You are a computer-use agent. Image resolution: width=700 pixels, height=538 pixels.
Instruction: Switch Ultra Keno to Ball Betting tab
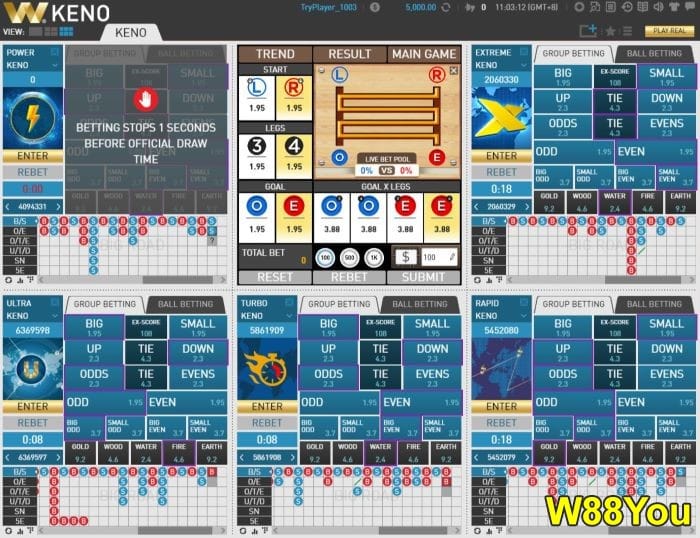tap(185, 304)
